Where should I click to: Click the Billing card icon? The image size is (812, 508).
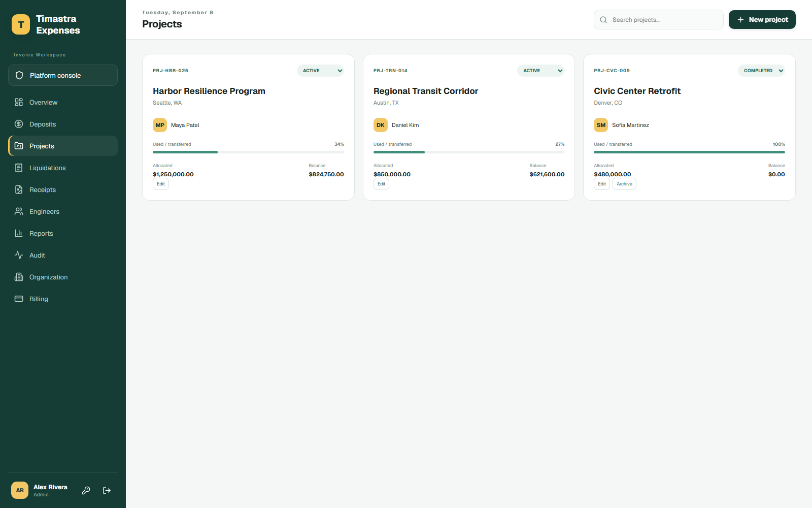(19, 299)
